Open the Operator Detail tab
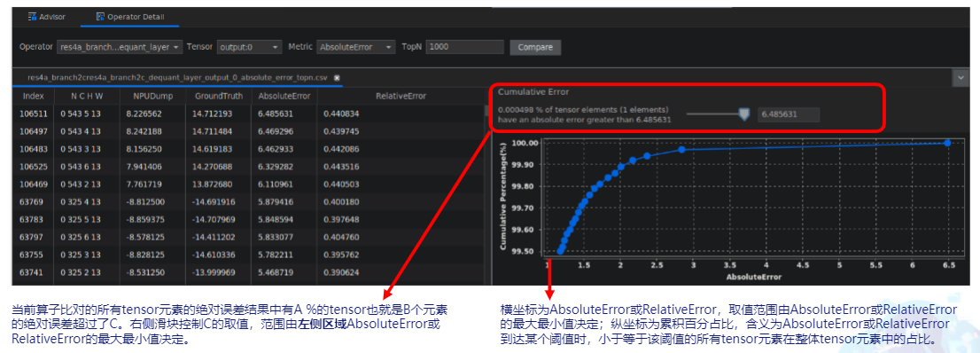Image resolution: width=980 pixels, height=353 pixels. pos(130,17)
